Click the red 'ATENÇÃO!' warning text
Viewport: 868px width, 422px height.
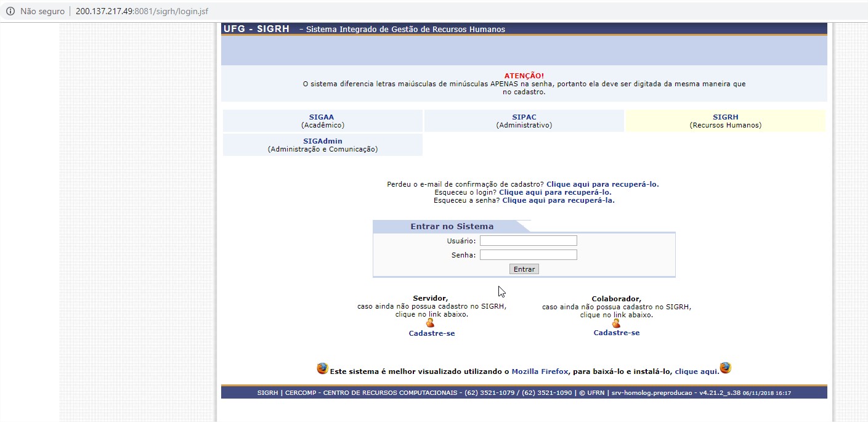tap(524, 76)
